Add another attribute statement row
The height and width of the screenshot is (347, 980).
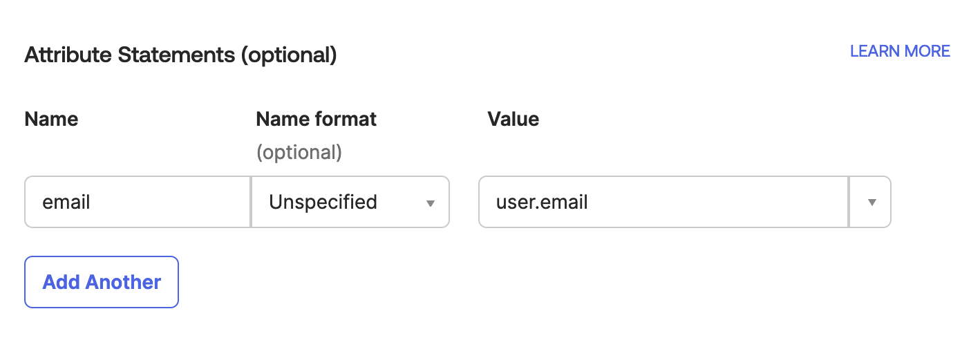pyautogui.click(x=102, y=282)
